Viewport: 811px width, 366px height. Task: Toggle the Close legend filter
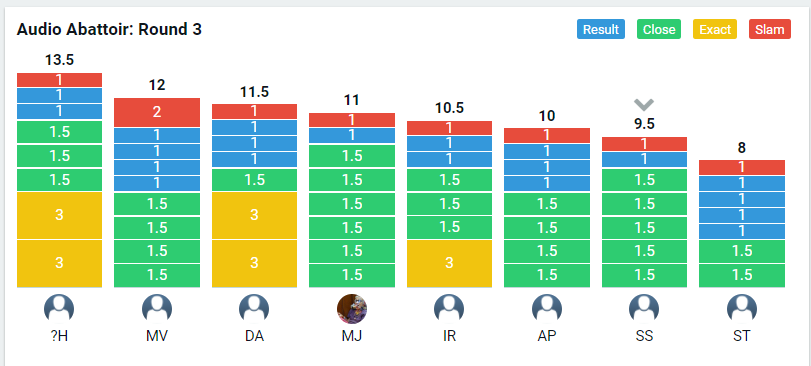pyautogui.click(x=658, y=29)
